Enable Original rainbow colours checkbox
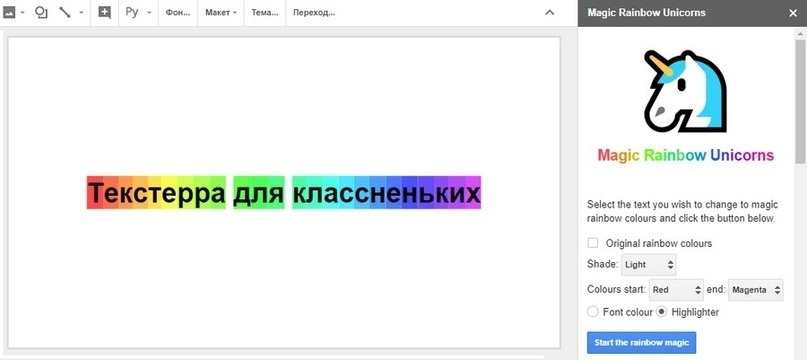807x360 pixels. pos(593,243)
